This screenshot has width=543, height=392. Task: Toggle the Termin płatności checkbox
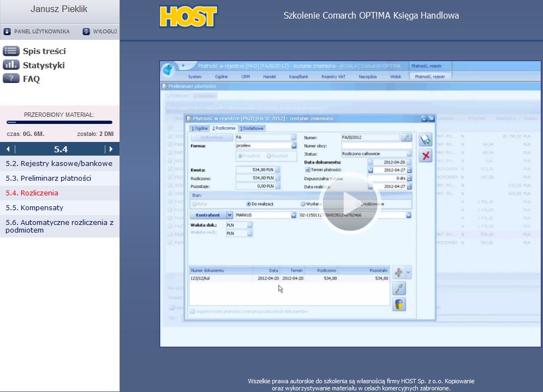pos(307,170)
